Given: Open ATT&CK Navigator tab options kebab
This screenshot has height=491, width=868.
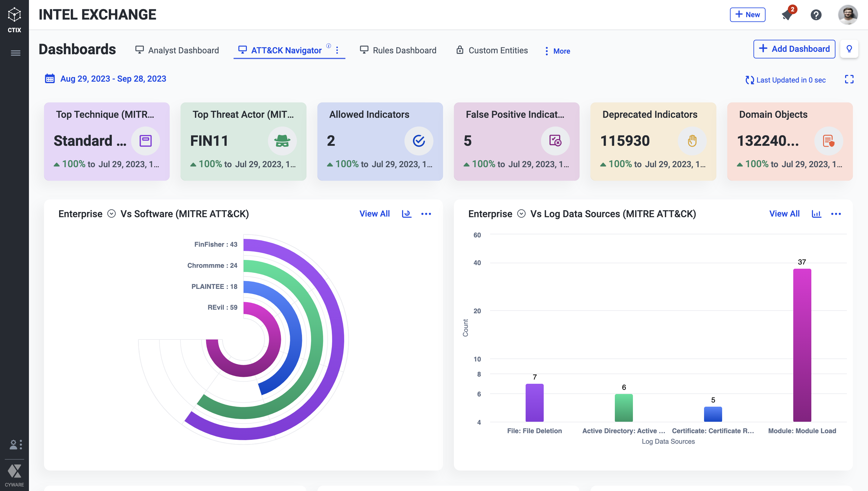Looking at the screenshot, I should (x=337, y=50).
